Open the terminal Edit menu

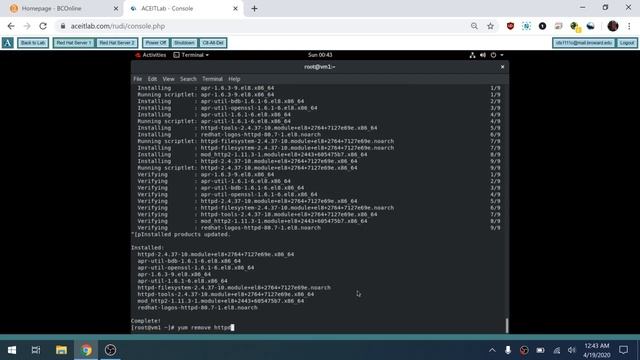tap(152, 79)
